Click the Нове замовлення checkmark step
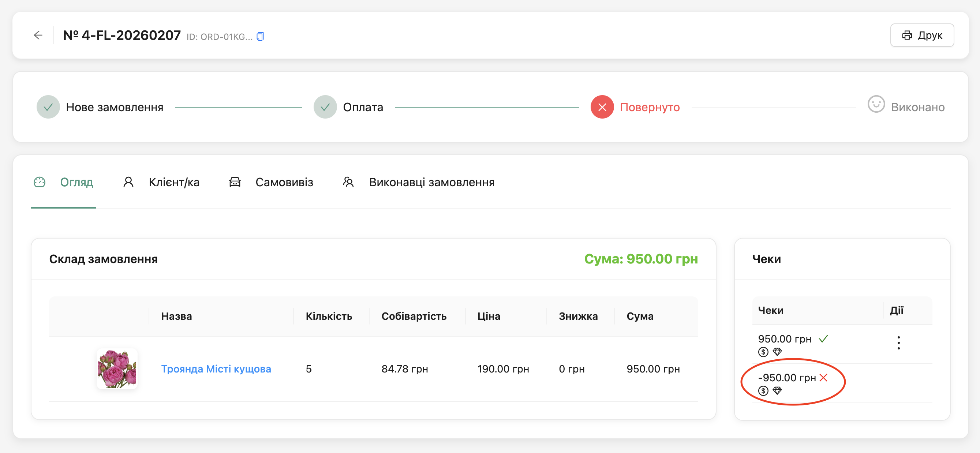This screenshot has height=453, width=980. (48, 107)
